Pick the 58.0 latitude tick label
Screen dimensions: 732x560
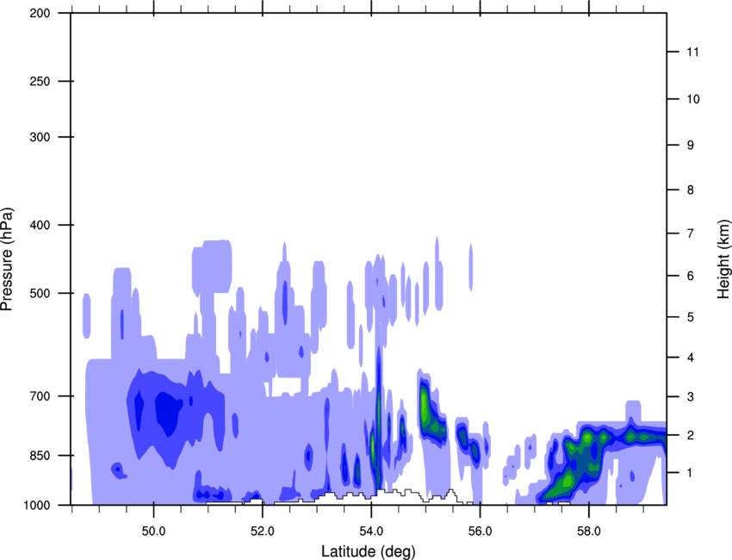pyautogui.click(x=588, y=528)
